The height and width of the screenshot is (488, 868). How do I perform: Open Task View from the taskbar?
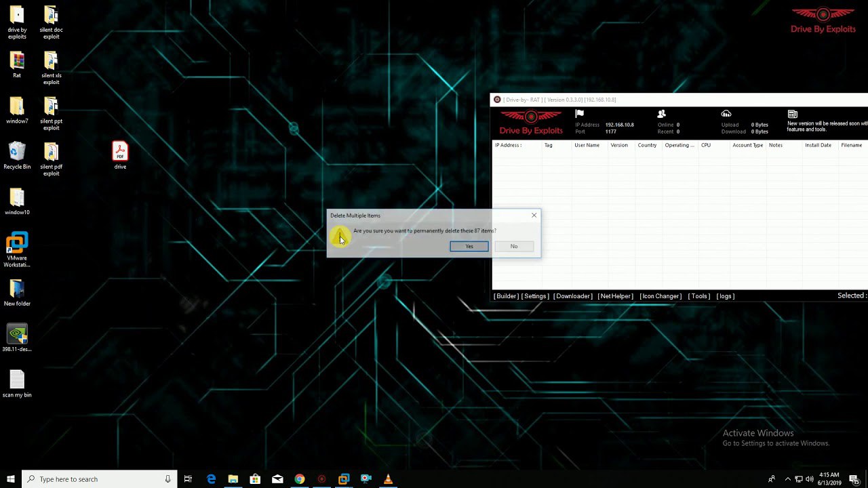[x=189, y=479]
